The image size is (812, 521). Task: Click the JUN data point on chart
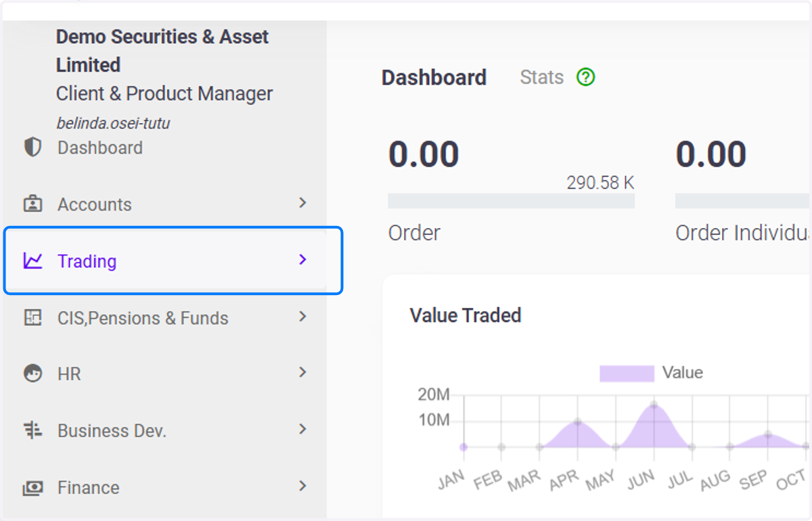pos(654,405)
